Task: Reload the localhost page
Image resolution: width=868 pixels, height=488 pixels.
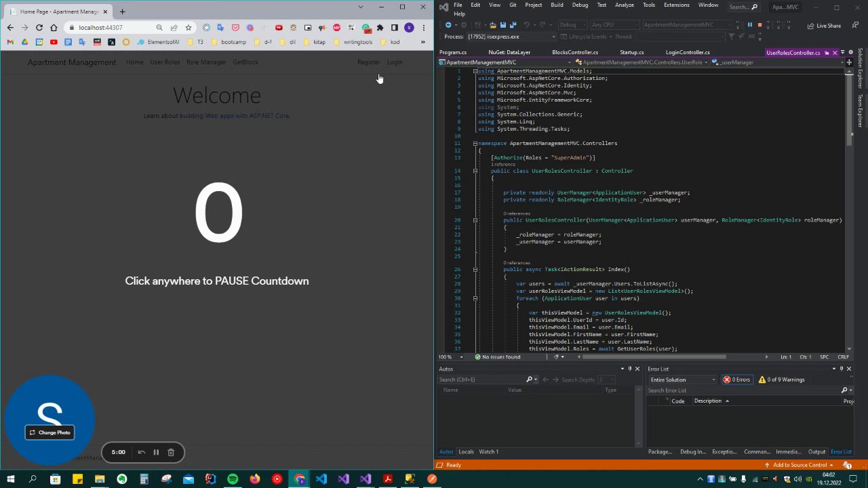Action: coord(39,28)
